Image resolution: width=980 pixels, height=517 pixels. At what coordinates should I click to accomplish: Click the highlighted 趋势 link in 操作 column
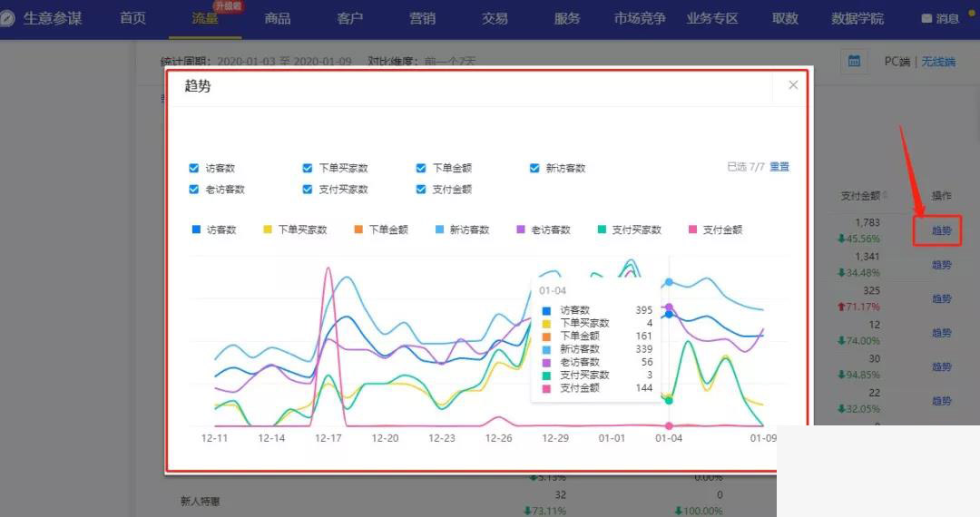pos(942,230)
